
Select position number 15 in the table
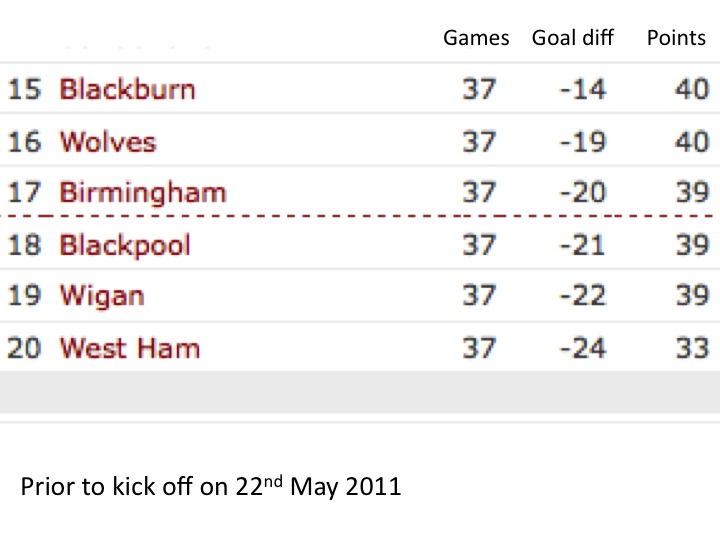click(24, 89)
